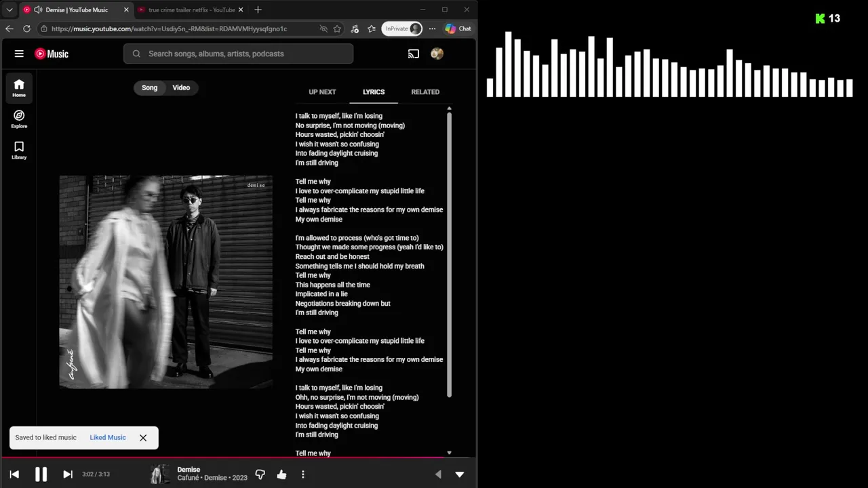The width and height of the screenshot is (868, 488).
Task: Click the tracking prevention eye icon
Action: click(323, 28)
